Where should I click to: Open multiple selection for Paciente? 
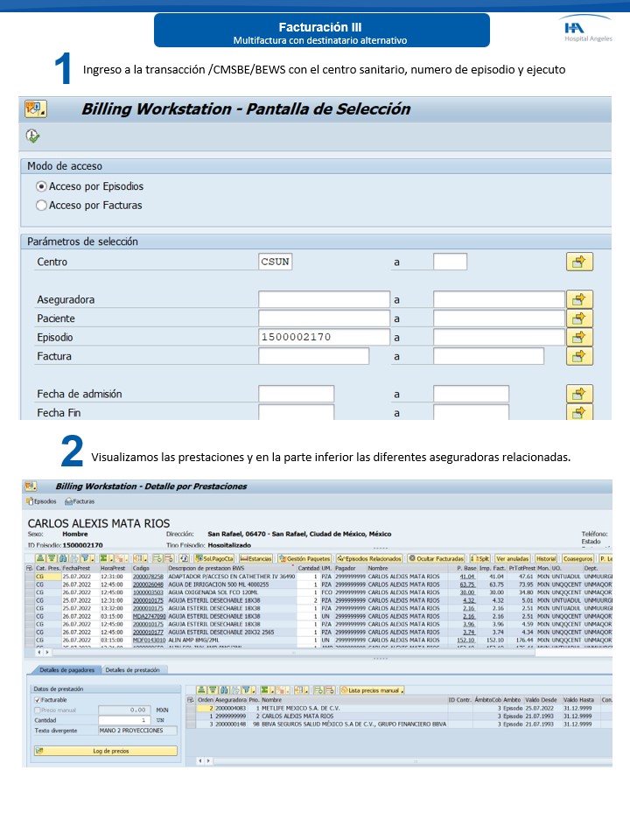(579, 318)
